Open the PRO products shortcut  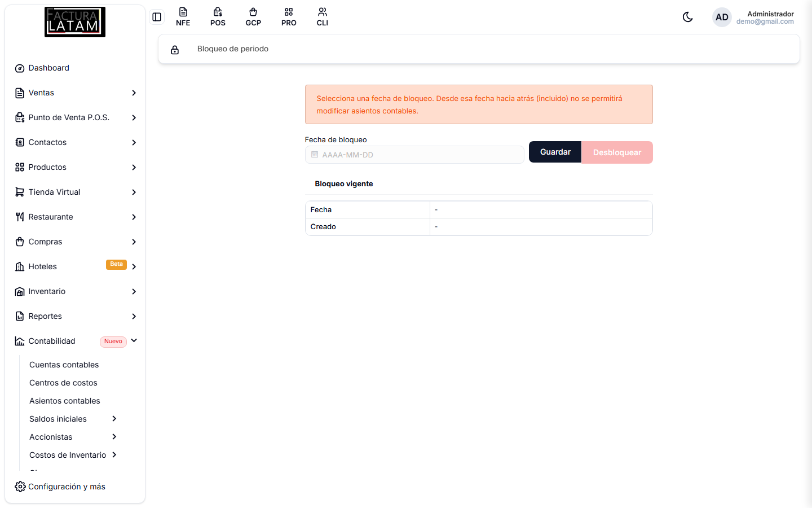pos(289,17)
